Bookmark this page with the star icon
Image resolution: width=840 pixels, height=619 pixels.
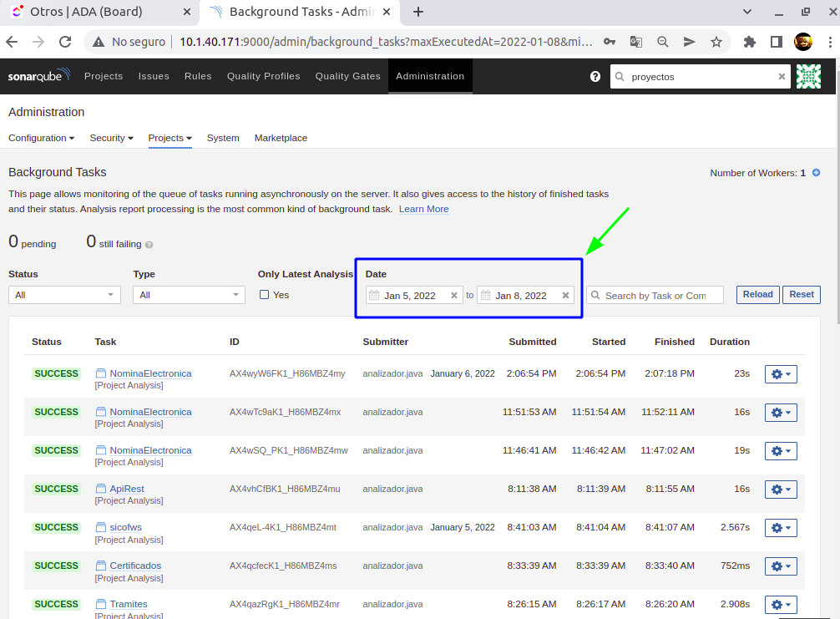(716, 42)
